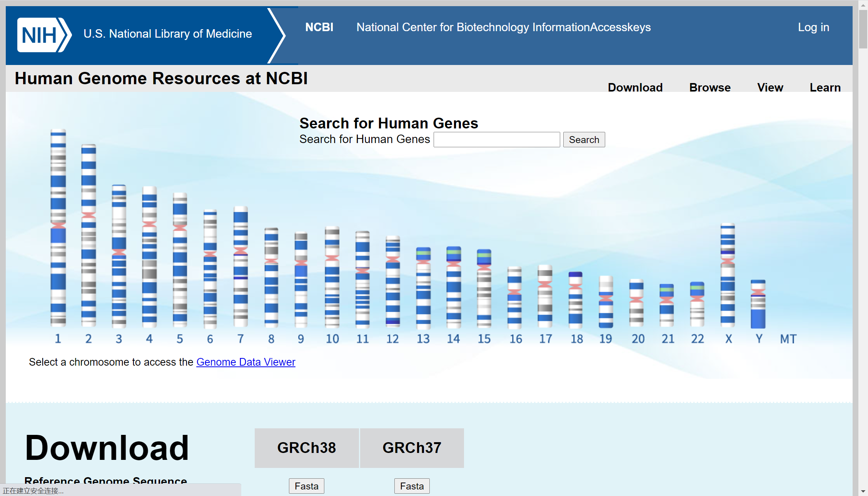Click Log in link

[x=813, y=27]
